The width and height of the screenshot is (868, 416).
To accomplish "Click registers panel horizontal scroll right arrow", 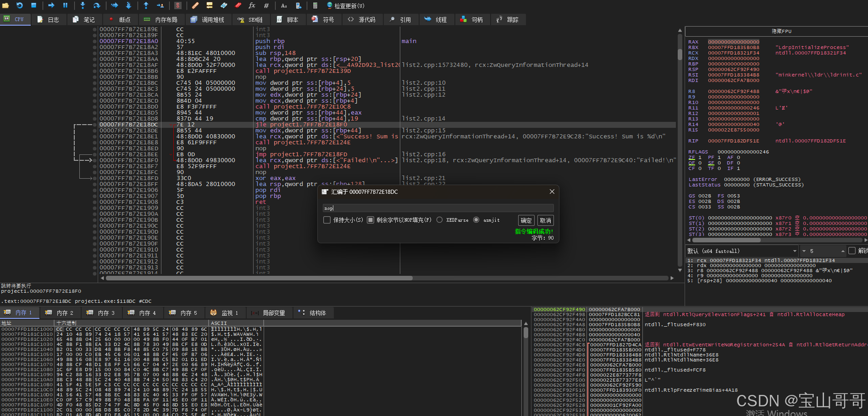I will pyautogui.click(x=865, y=240).
